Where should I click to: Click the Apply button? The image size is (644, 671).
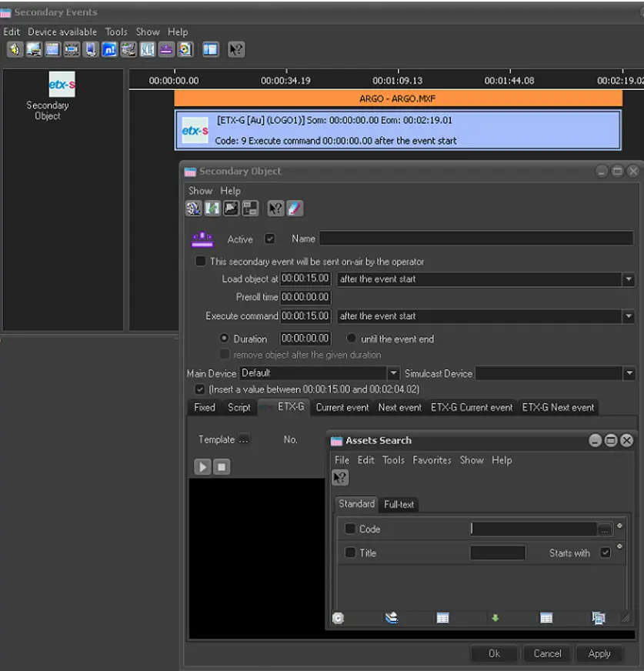click(599, 653)
